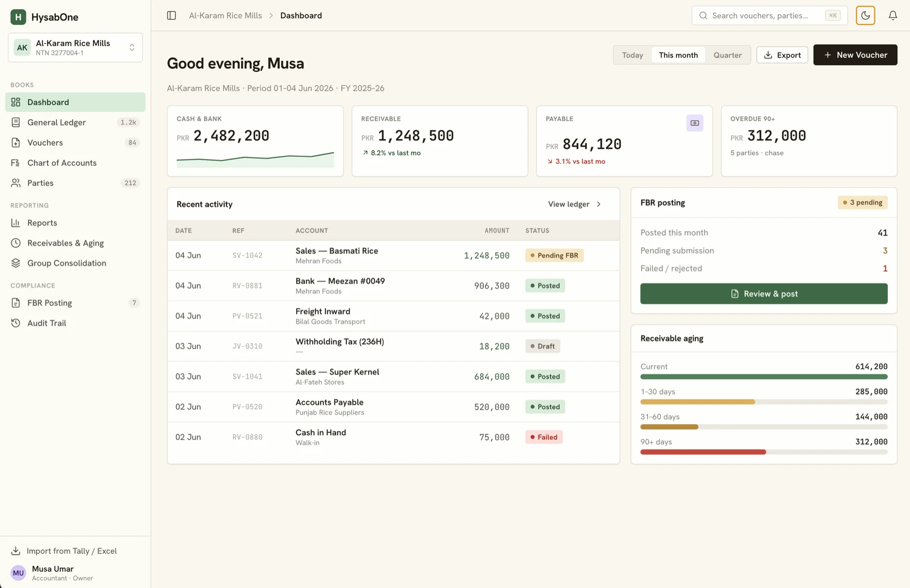Click the Chart of Accounts tree icon
The image size is (910, 588).
coord(16,163)
